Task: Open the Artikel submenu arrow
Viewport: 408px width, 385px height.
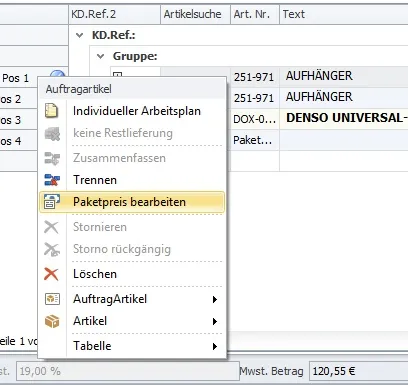Action: point(215,321)
